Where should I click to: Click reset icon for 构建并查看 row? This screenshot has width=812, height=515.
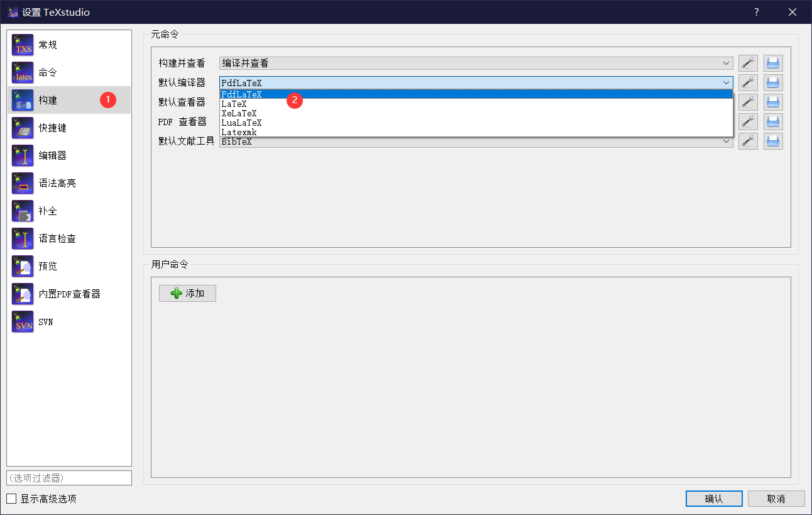773,63
